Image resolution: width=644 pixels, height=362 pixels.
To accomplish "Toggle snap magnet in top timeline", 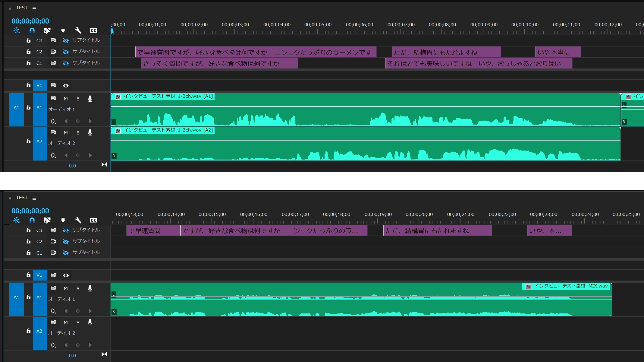I will [32, 30].
